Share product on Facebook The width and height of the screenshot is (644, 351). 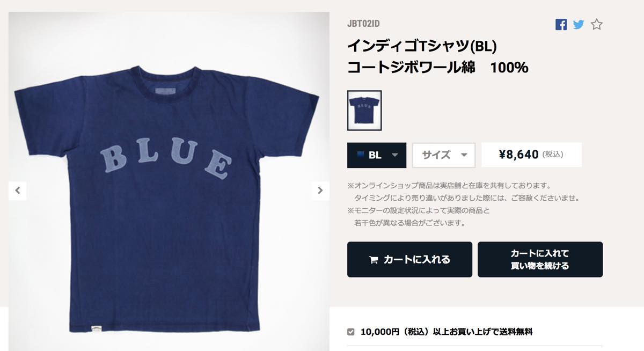click(x=561, y=24)
